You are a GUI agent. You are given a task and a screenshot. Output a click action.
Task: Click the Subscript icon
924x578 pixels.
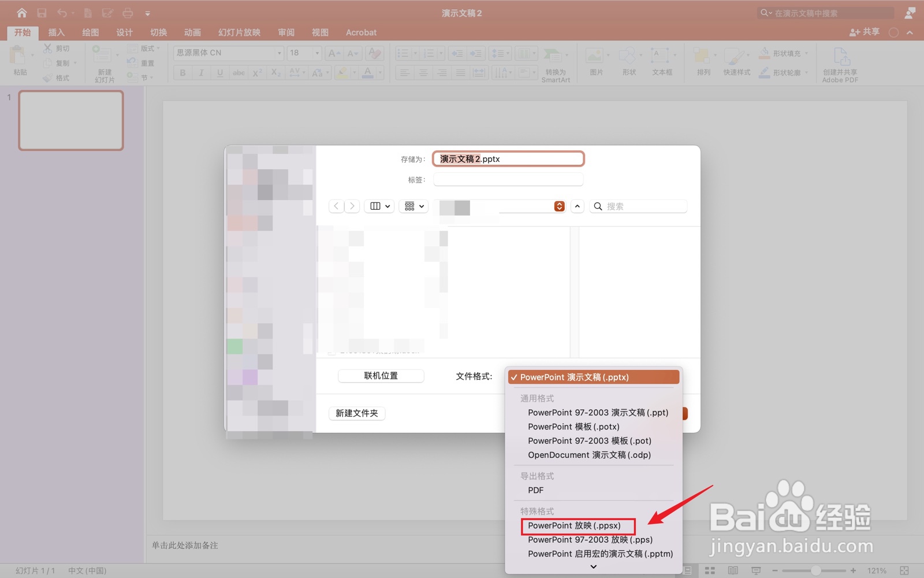[276, 73]
